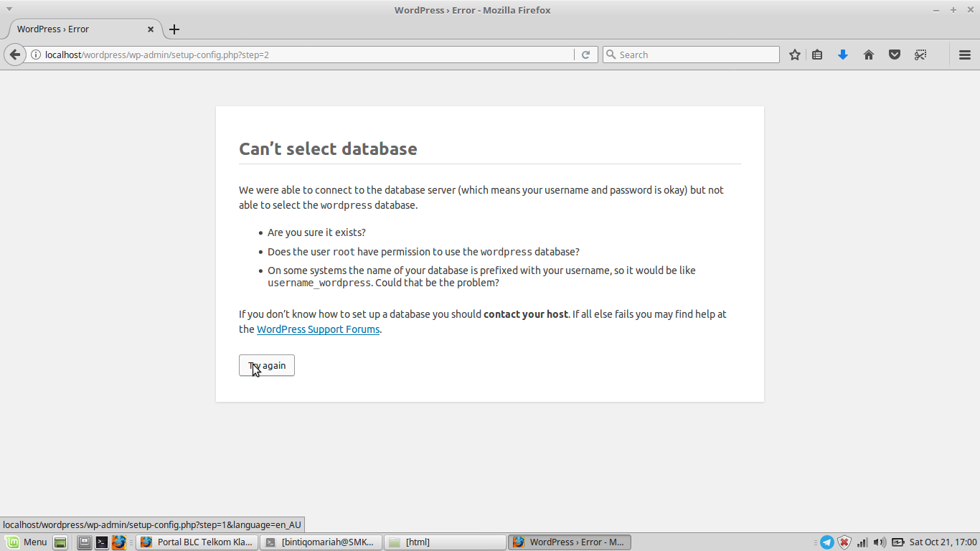This screenshot has width=980, height=551.
Task: Open the clock showing Sat Oct 21, 17:00
Action: click(943, 542)
